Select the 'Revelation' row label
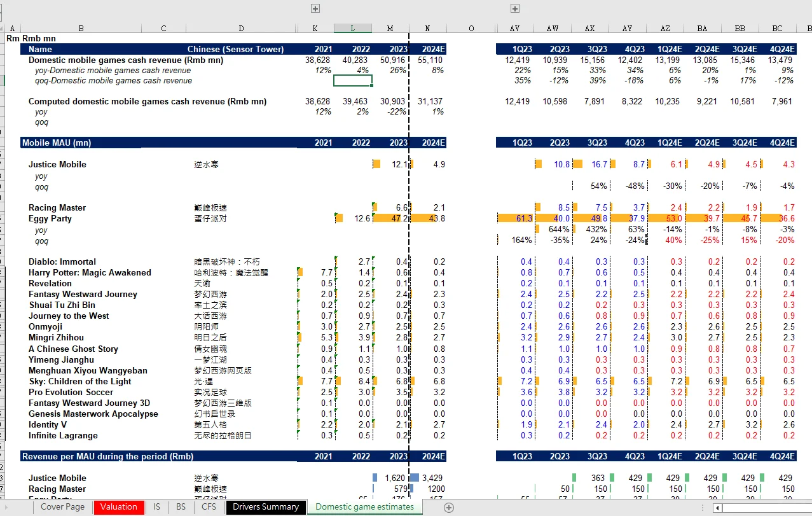The width and height of the screenshot is (812, 516). tap(50, 283)
